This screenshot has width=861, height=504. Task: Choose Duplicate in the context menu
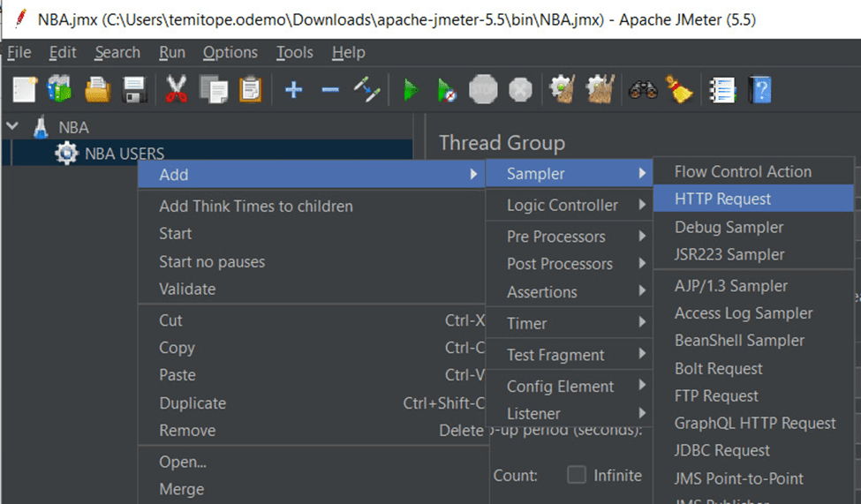pyautogui.click(x=192, y=403)
